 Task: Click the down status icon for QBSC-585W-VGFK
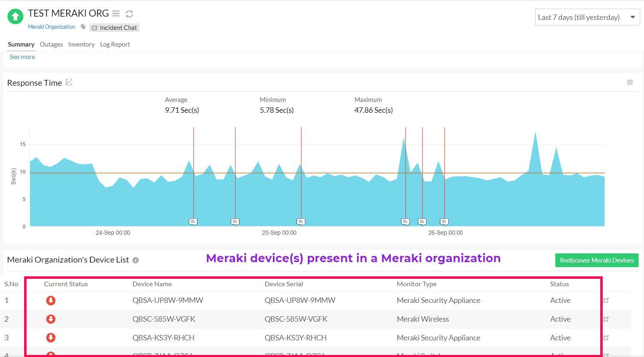click(51, 319)
